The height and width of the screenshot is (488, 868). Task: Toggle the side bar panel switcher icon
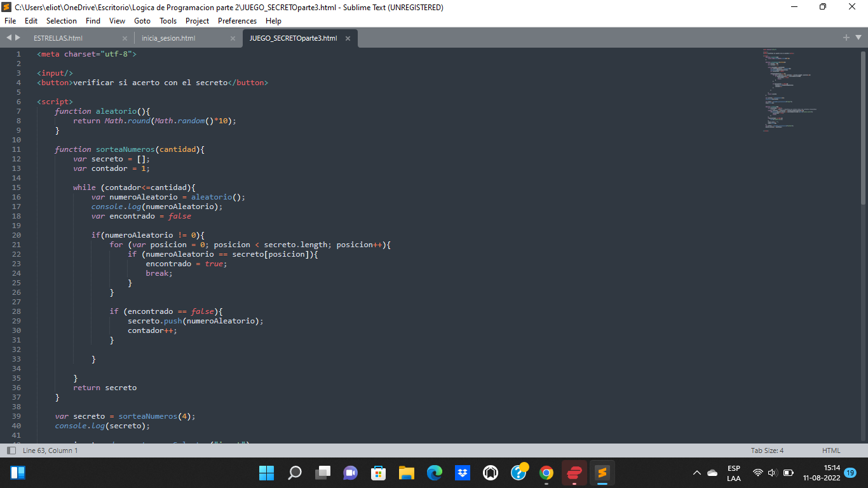click(11, 451)
